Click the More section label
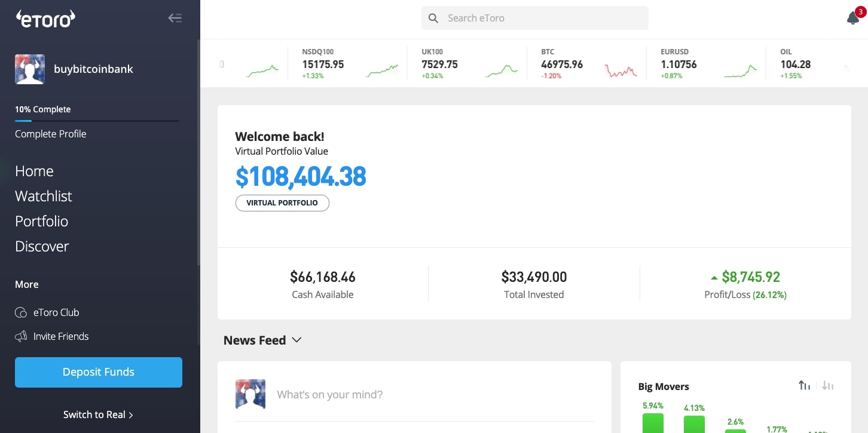Viewport: 868px width, 433px height. [27, 284]
